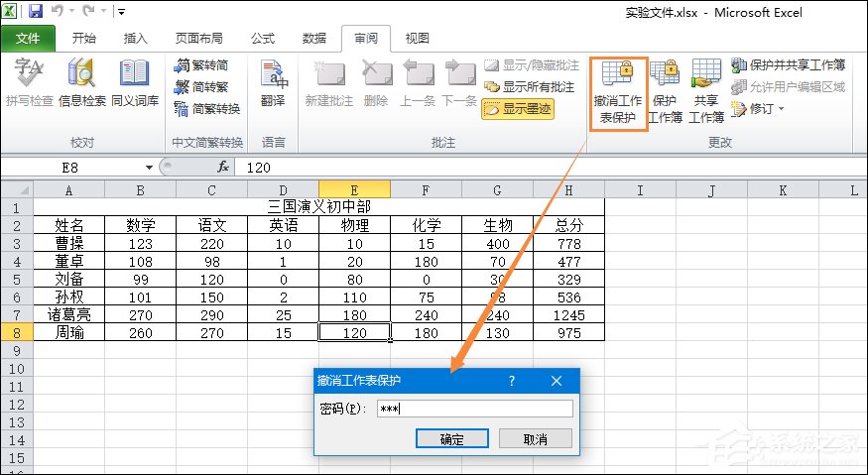This screenshot has width=868, height=475.
Task: Open the 文件 file tab
Action: click(29, 39)
